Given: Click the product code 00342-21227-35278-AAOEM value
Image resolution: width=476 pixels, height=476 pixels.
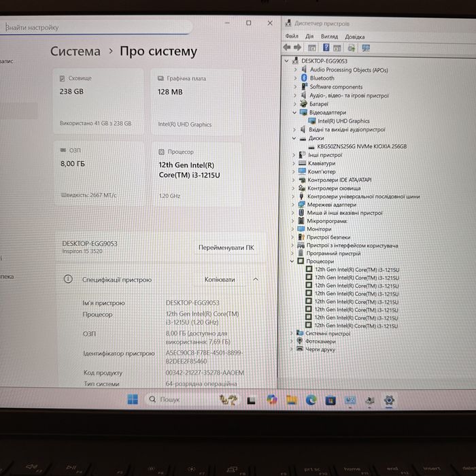Looking at the screenshot, I should point(204,373).
